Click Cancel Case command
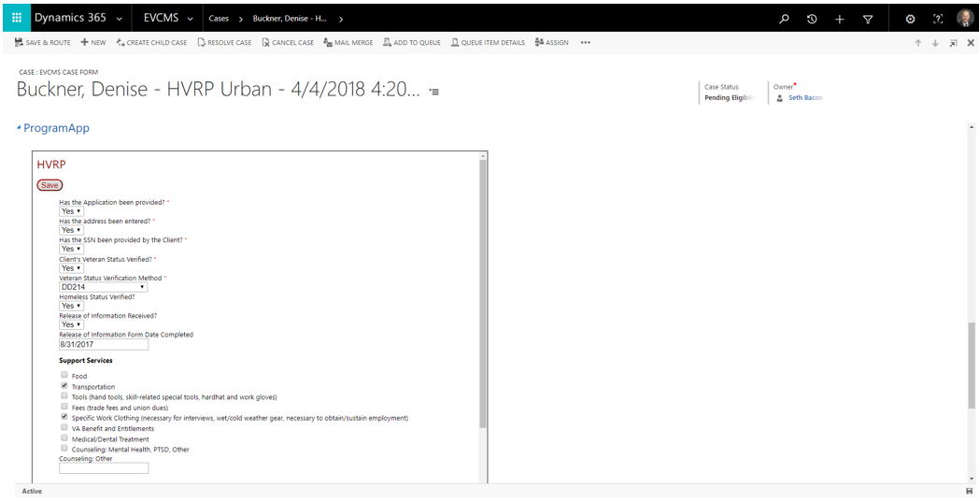This screenshot has width=980, height=501. (x=288, y=43)
